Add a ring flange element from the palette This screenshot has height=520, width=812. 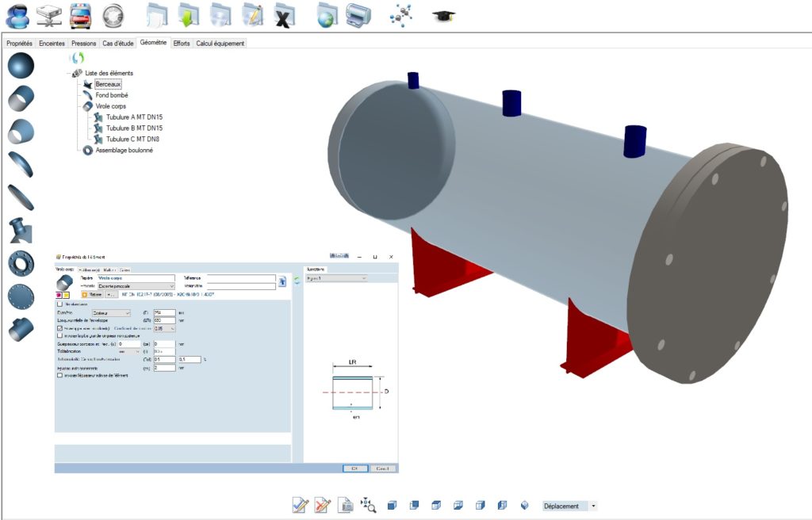(21, 263)
